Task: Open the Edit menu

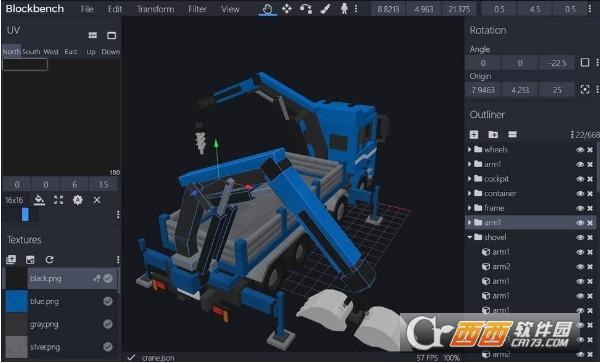Action: [114, 9]
